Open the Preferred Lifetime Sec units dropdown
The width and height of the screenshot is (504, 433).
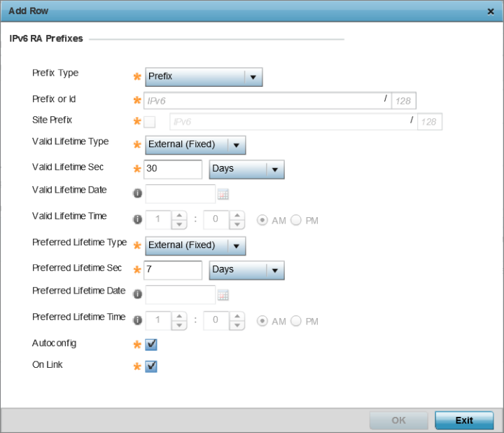(275, 270)
